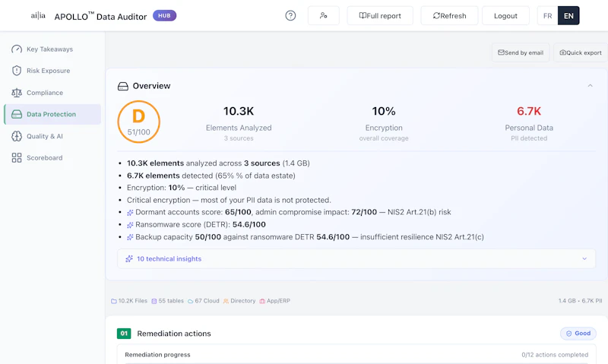Click the 10.2K Files folder icon
The height and width of the screenshot is (364, 608).
[x=114, y=301]
